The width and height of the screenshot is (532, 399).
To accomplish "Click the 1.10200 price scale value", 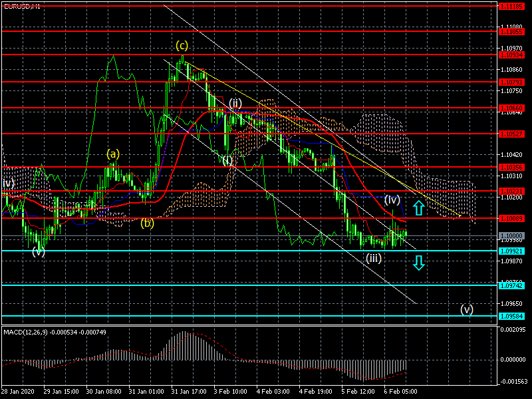I will coord(511,198).
